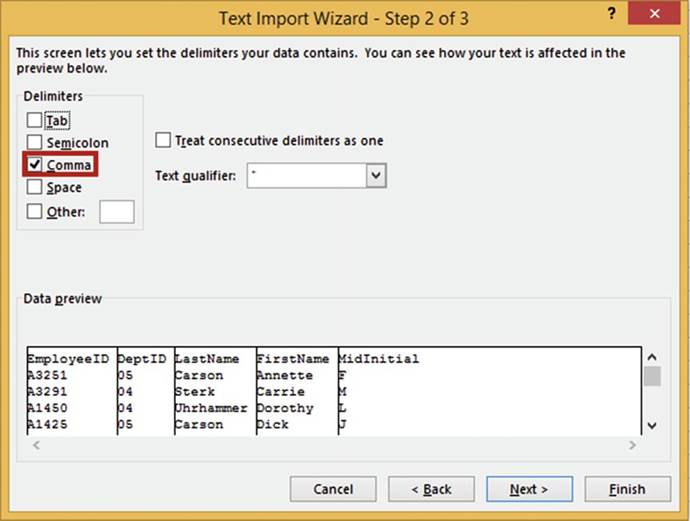Screen dimensions: 690x521
Task: Tick the Other delimiter checkbox
Action: (x=35, y=211)
